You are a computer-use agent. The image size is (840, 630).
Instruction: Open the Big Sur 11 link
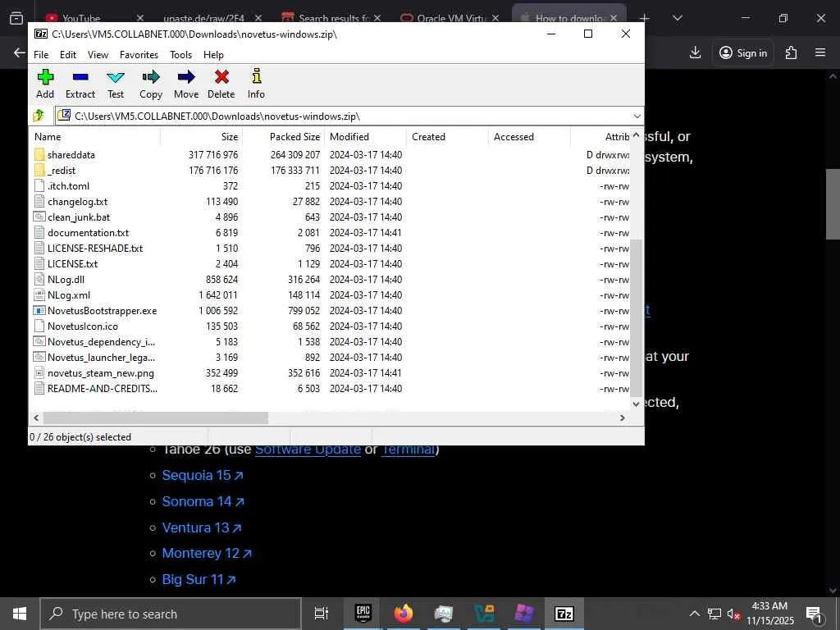(199, 579)
